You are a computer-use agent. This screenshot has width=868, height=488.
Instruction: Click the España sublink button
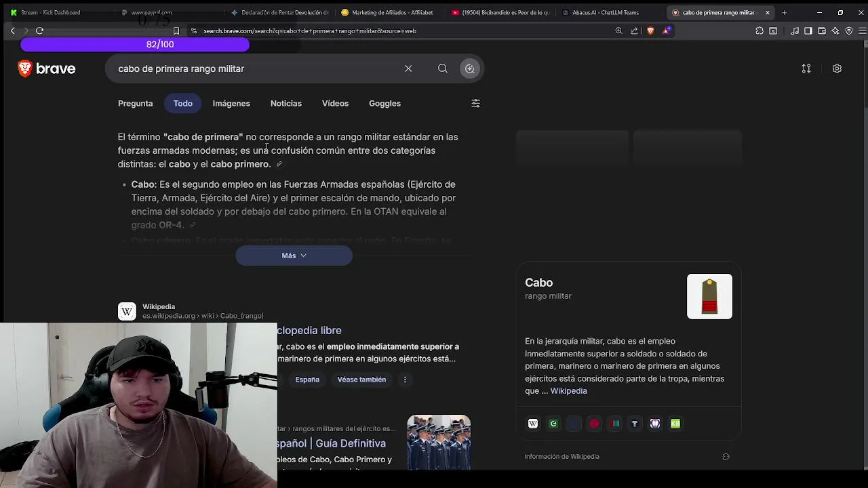pos(307,380)
